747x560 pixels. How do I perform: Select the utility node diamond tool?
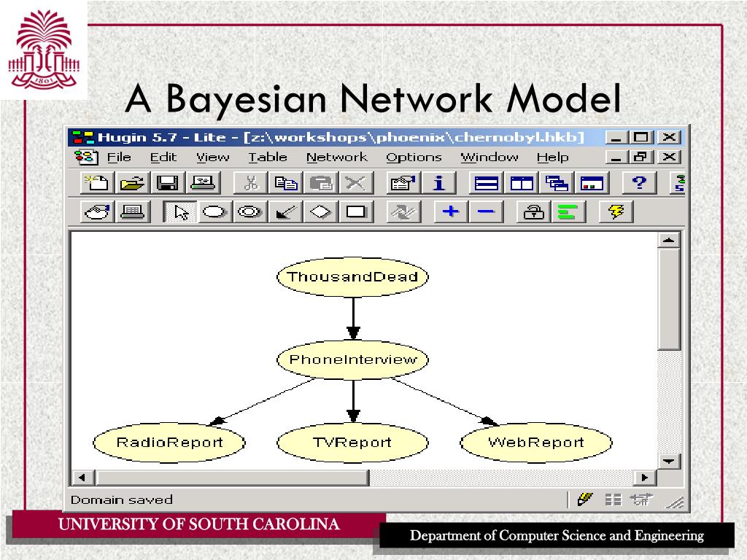[x=321, y=212]
